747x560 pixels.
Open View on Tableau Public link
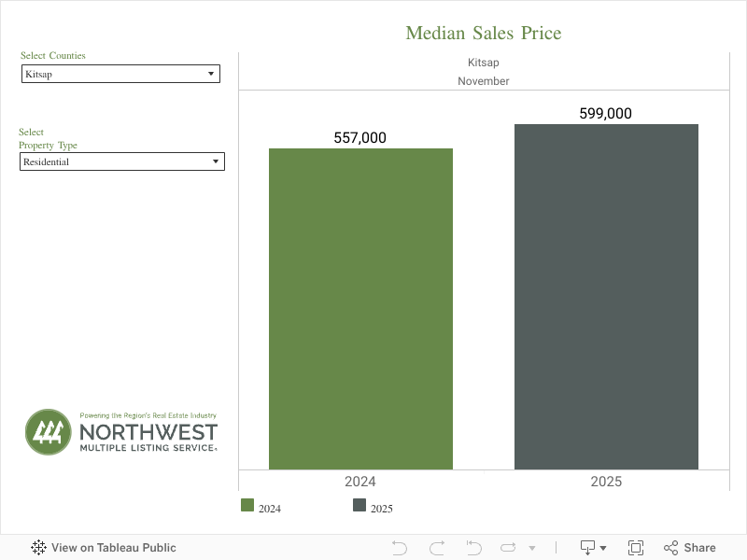point(113,548)
